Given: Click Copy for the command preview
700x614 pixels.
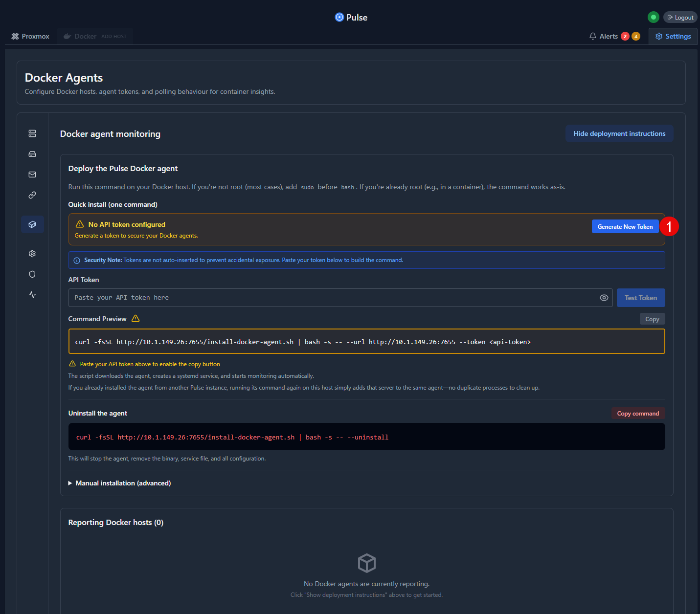Looking at the screenshot, I should [x=652, y=319].
